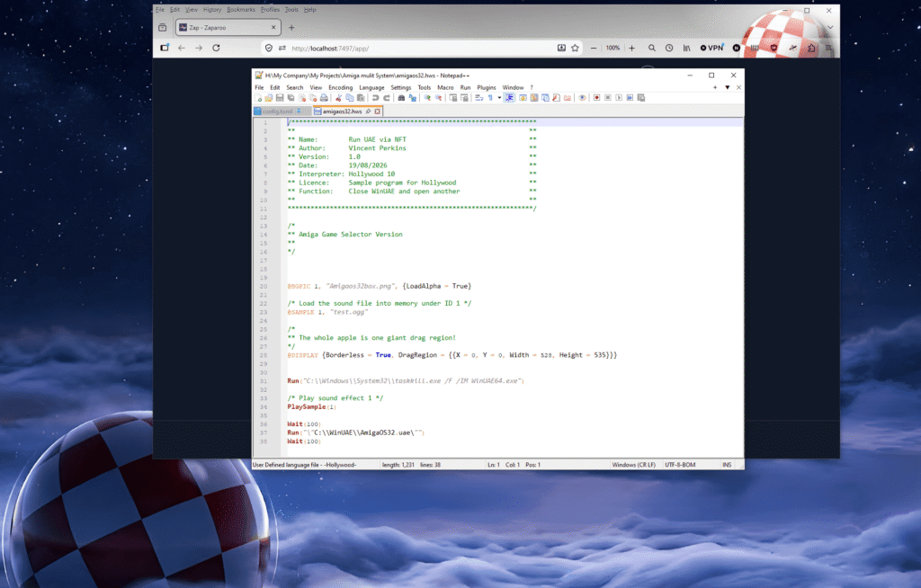Click Save Recorded Macro icon

[x=640, y=97]
